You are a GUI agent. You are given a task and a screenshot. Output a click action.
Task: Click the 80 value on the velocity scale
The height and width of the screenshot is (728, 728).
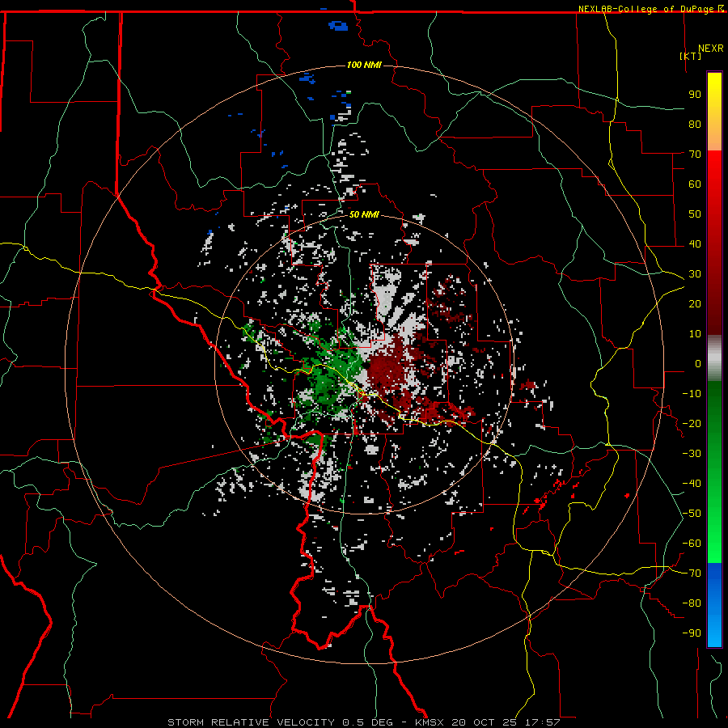point(695,125)
